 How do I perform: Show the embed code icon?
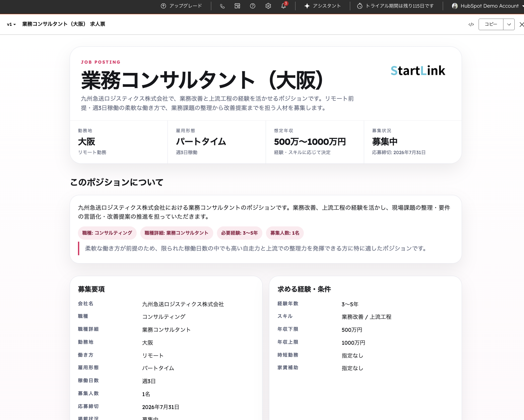[471, 25]
